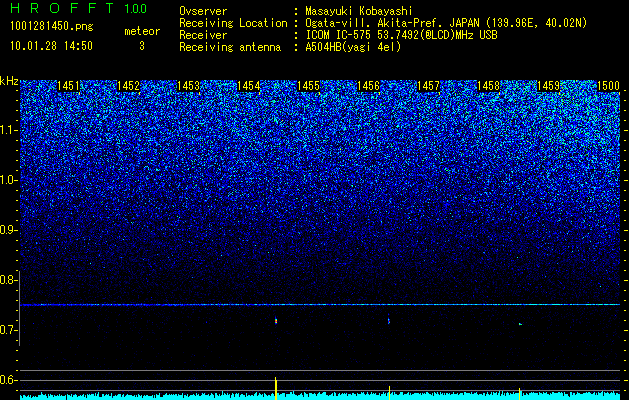The width and height of the screenshot is (629, 400).
Task: Click the 1453 time label
Action: pyautogui.click(x=188, y=86)
